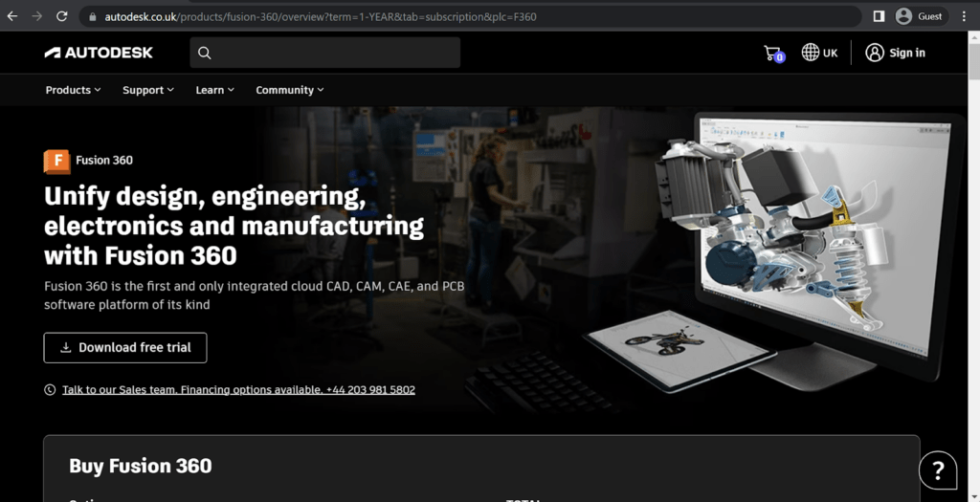Screen dimensions: 980x502
Task: Expand the Learn dropdown
Action: (x=215, y=90)
